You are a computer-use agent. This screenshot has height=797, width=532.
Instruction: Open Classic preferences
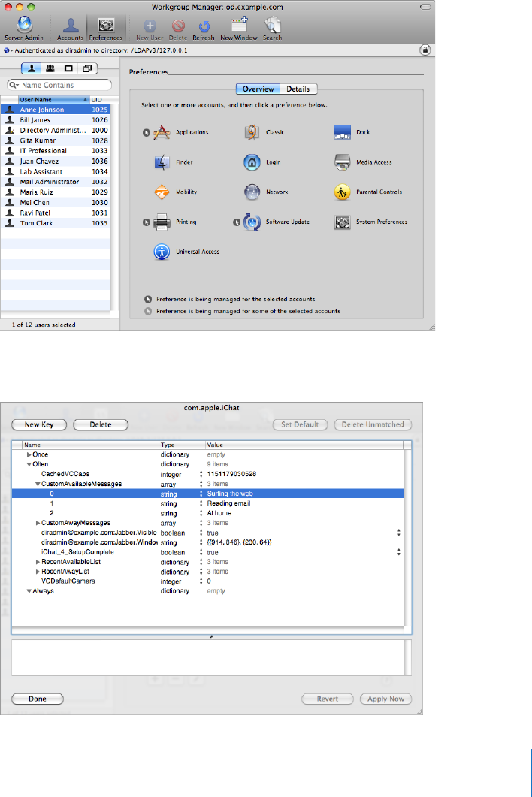(252, 132)
